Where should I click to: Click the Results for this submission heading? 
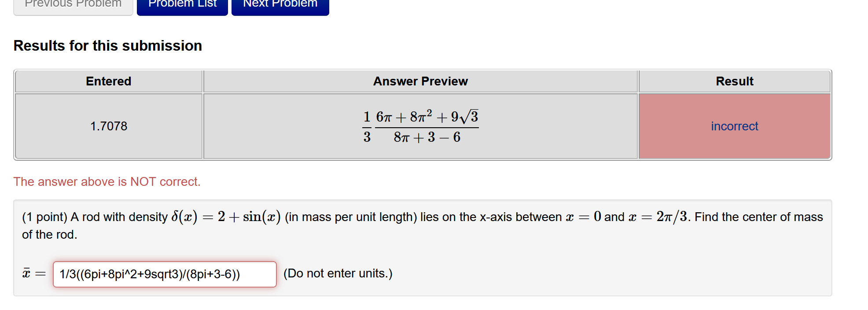(107, 45)
